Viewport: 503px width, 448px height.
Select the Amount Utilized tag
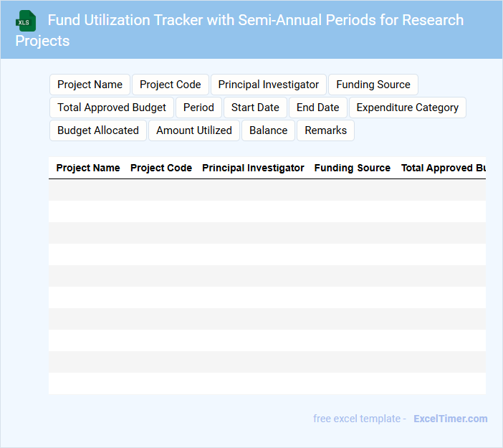pos(194,130)
